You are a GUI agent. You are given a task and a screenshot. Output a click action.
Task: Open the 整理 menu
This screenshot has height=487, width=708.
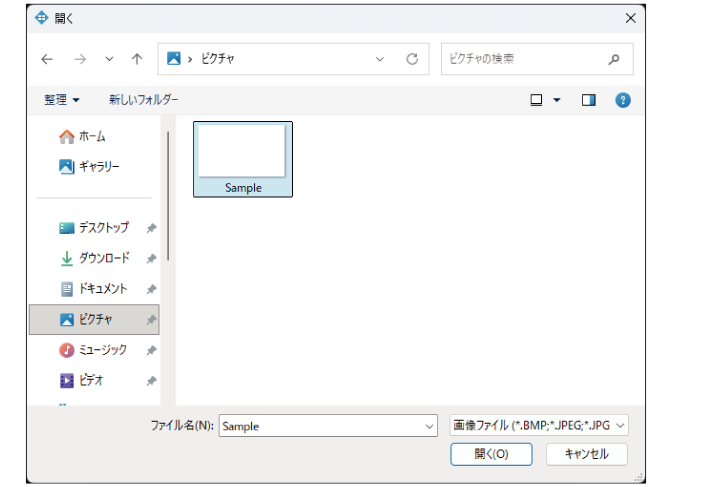click(62, 100)
